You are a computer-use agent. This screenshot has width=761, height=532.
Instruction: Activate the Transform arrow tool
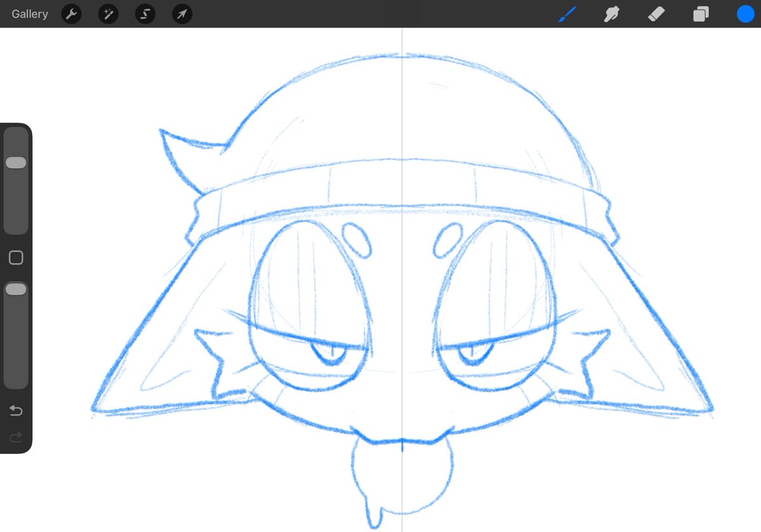182,14
